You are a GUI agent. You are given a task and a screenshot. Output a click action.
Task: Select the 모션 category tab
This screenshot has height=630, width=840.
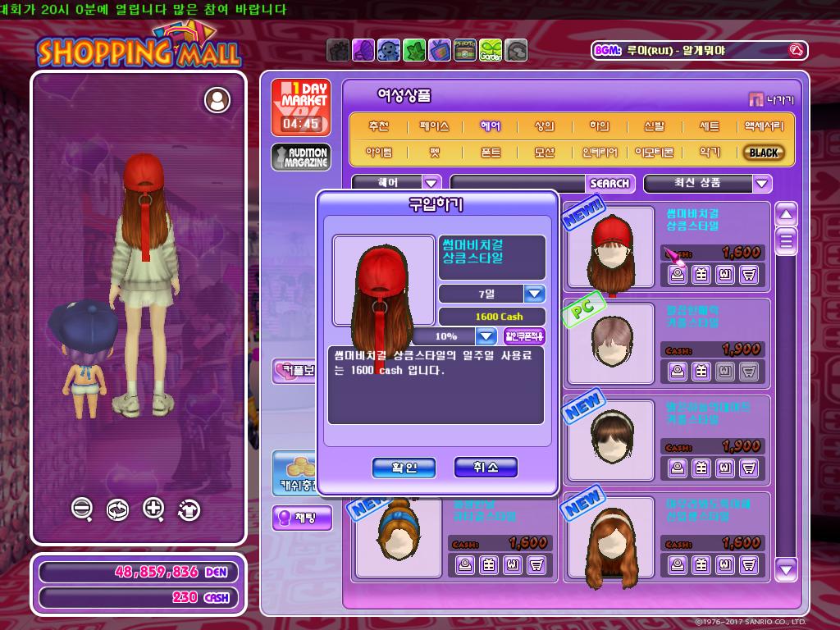pos(545,153)
